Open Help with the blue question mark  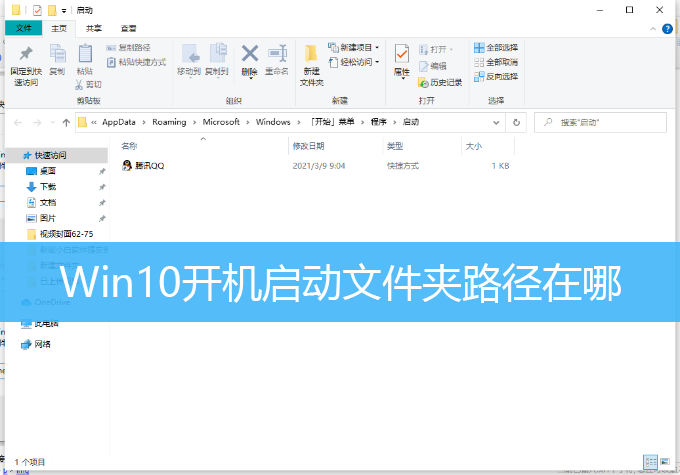click(x=667, y=29)
